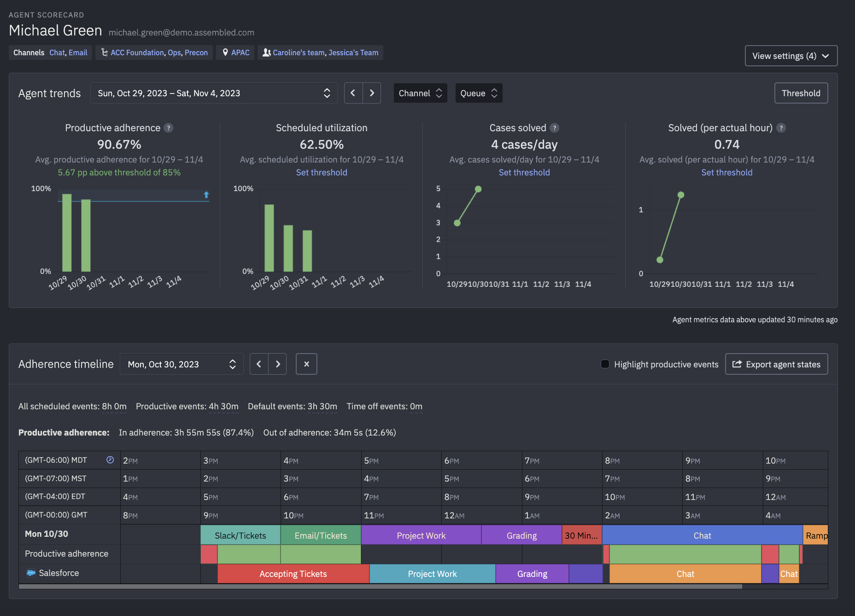Go to next week in Agent trends
855x616 pixels.
(372, 93)
